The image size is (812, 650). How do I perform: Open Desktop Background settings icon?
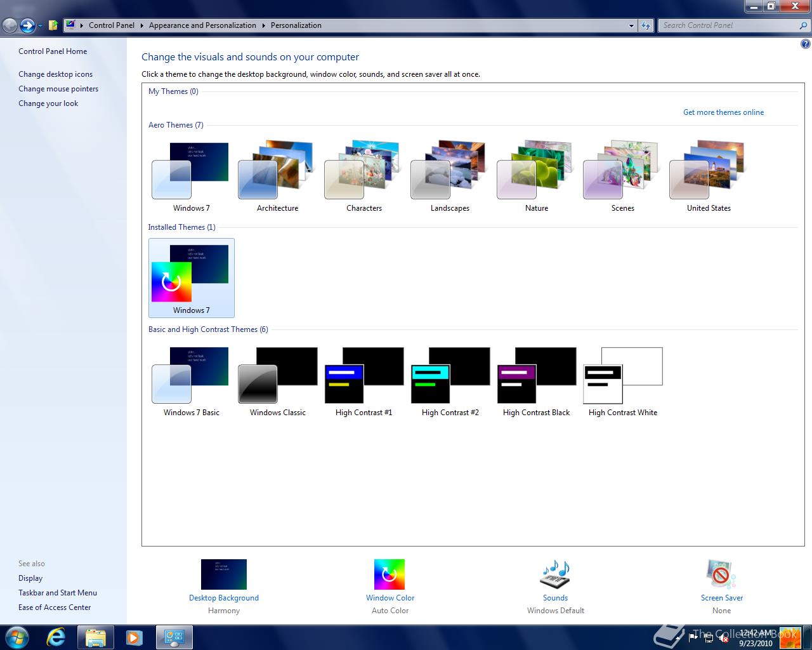tap(224, 574)
